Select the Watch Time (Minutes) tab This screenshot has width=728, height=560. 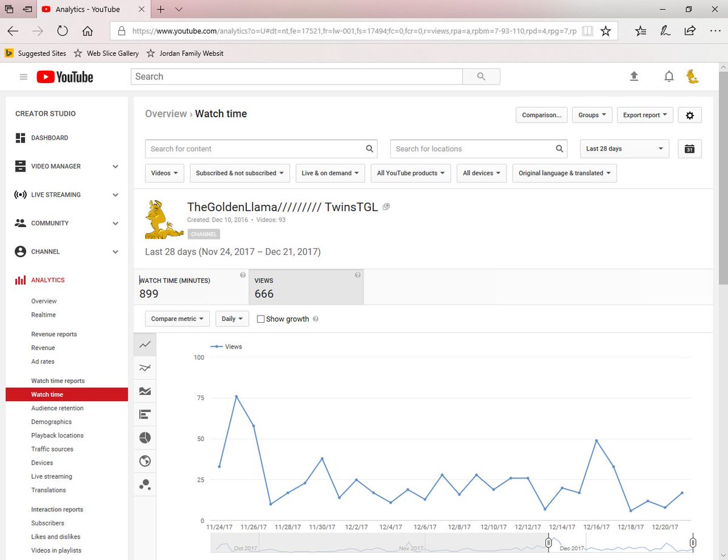click(x=191, y=287)
